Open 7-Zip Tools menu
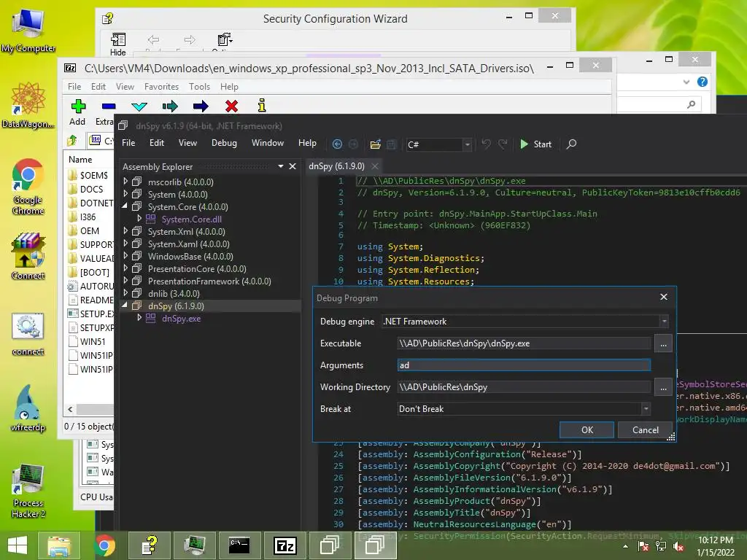 [199, 87]
